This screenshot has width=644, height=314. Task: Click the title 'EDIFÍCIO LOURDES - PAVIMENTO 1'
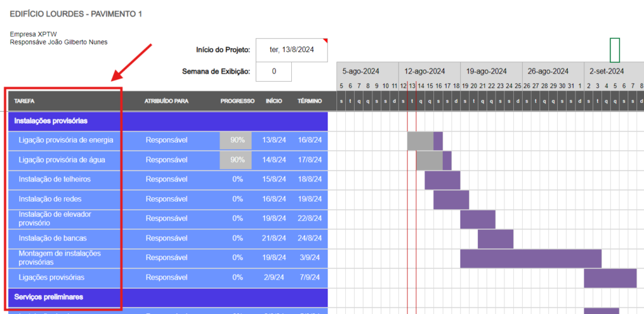click(76, 14)
